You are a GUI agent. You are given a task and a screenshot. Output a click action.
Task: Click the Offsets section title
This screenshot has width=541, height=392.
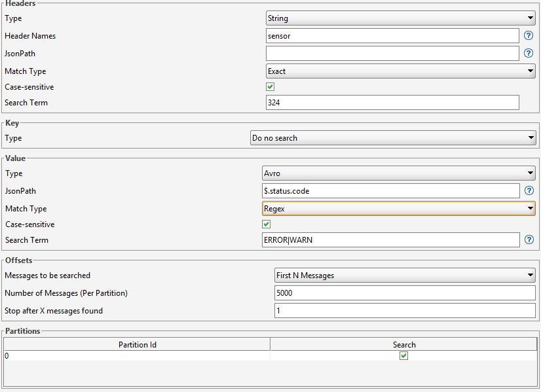18,260
